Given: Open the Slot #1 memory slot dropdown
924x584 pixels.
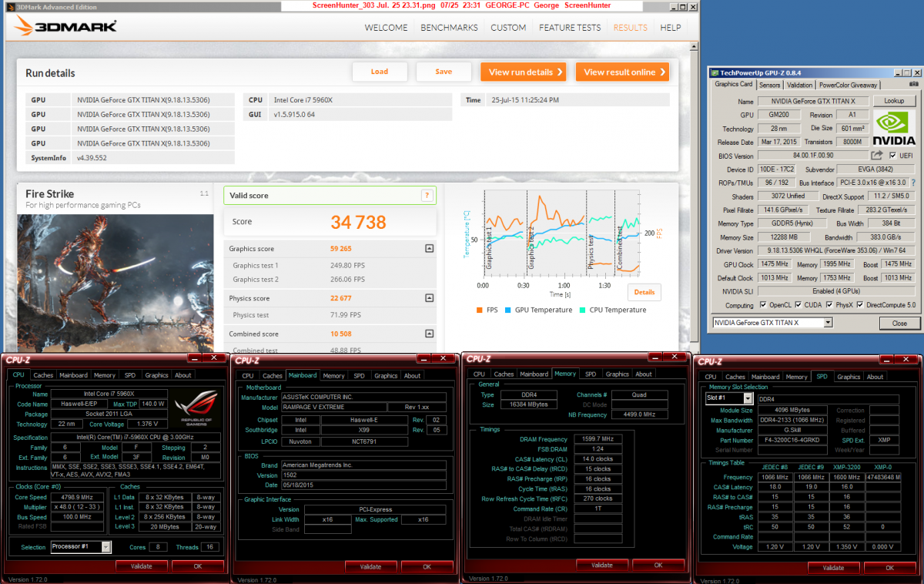Looking at the screenshot, I should click(x=747, y=398).
